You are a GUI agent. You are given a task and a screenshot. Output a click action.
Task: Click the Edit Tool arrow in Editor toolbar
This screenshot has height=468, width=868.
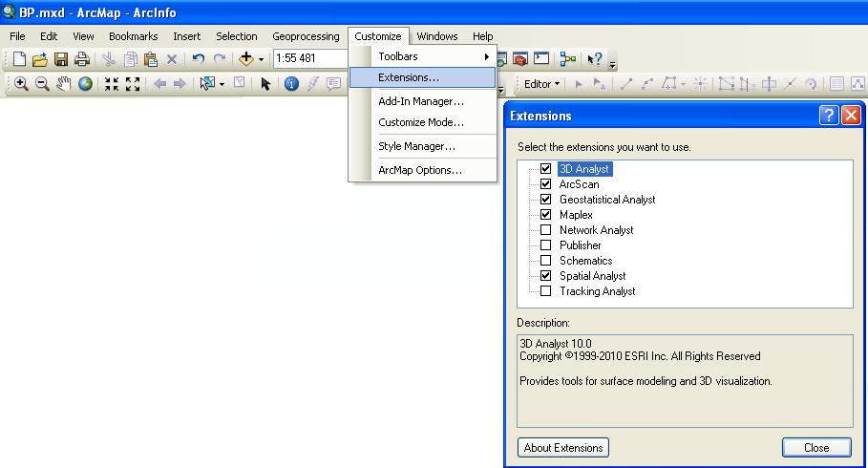pyautogui.click(x=579, y=84)
